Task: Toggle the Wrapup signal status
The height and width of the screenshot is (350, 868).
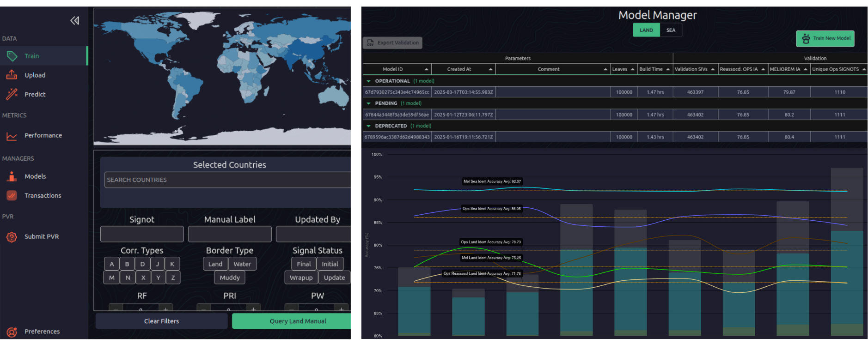Action: (x=301, y=278)
